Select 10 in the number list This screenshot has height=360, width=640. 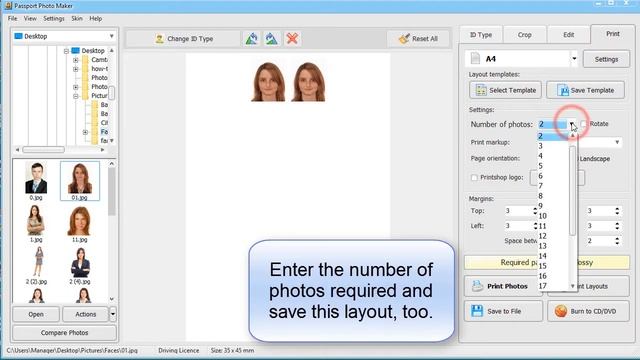tap(553, 216)
